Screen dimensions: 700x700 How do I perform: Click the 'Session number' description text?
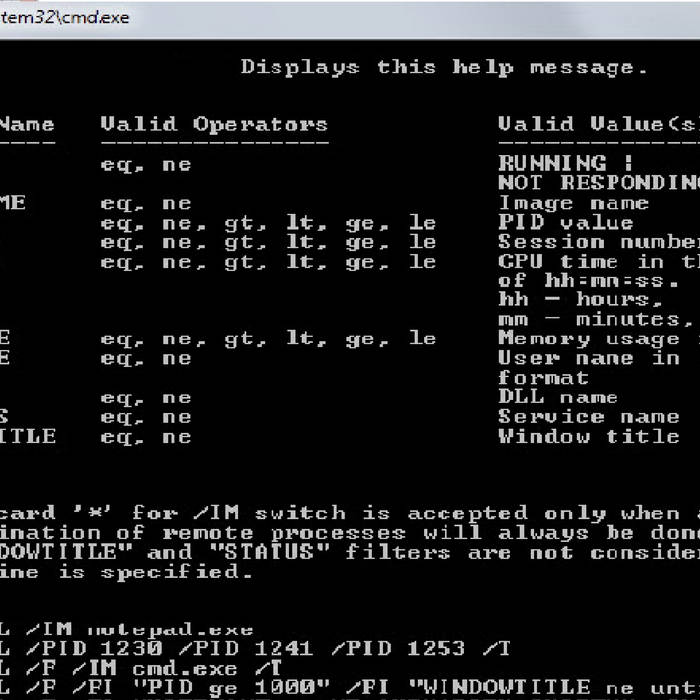(598, 242)
